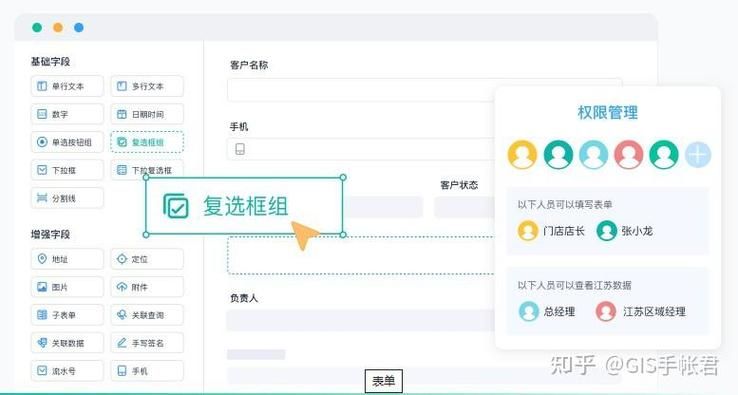Click the large dragged 复选框组 card
Image resolution: width=738 pixels, height=395 pixels.
click(244, 206)
